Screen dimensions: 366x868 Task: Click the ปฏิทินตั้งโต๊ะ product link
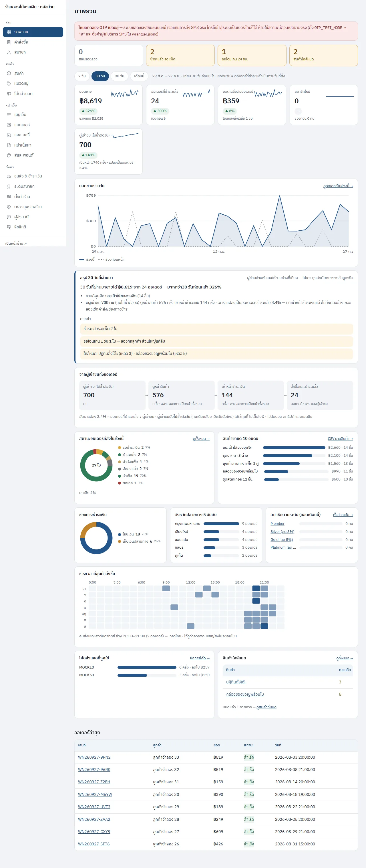pyautogui.click(x=236, y=682)
